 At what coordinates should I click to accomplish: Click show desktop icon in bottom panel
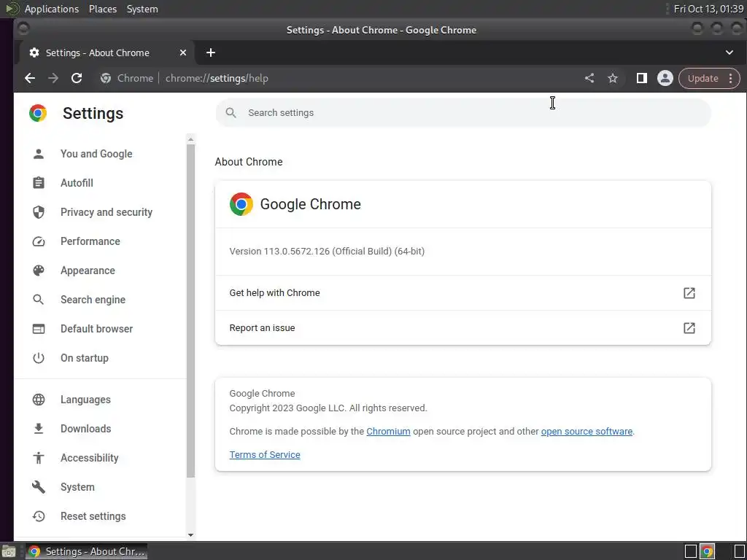point(9,551)
